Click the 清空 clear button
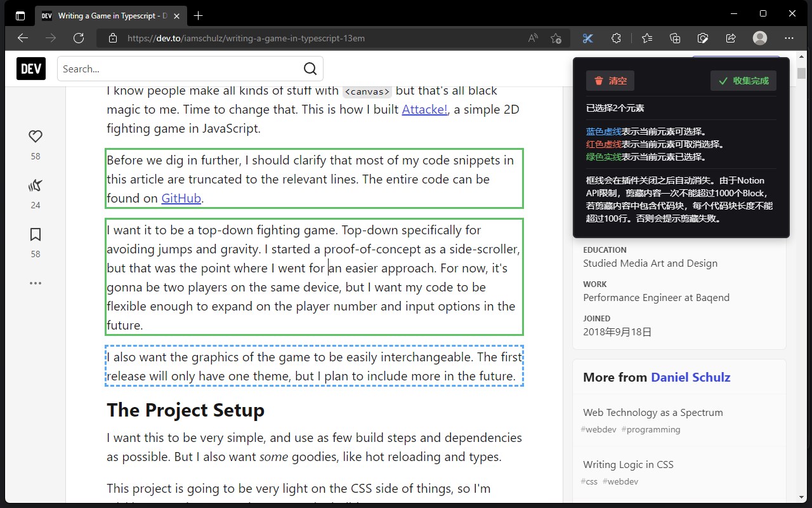 tap(610, 81)
